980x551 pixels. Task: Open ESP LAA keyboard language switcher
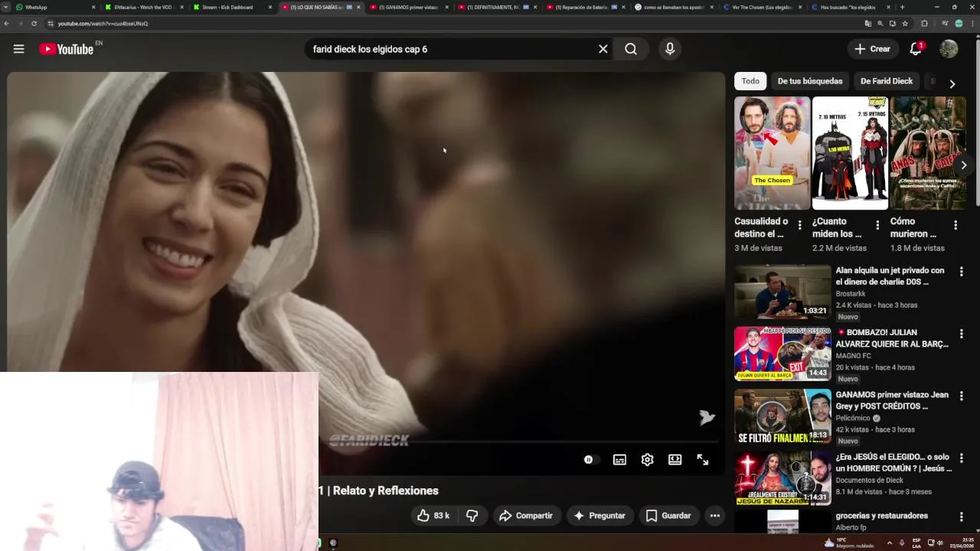[916, 543]
